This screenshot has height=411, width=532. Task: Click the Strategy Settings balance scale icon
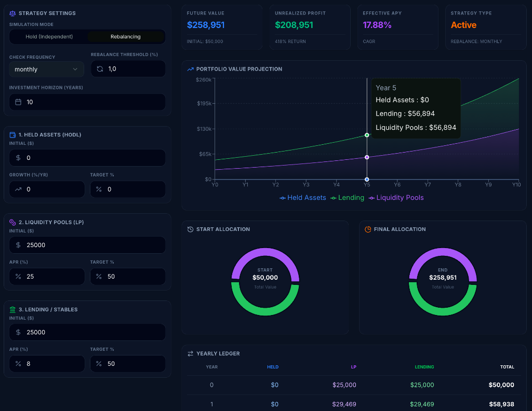[x=12, y=13]
